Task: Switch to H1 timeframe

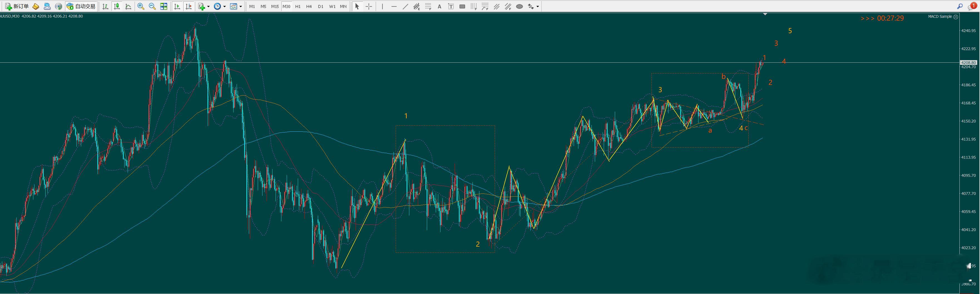Action: click(298, 6)
